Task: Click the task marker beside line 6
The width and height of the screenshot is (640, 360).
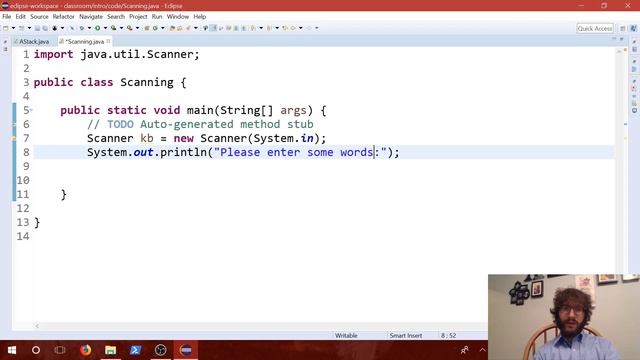Action: tap(14, 124)
